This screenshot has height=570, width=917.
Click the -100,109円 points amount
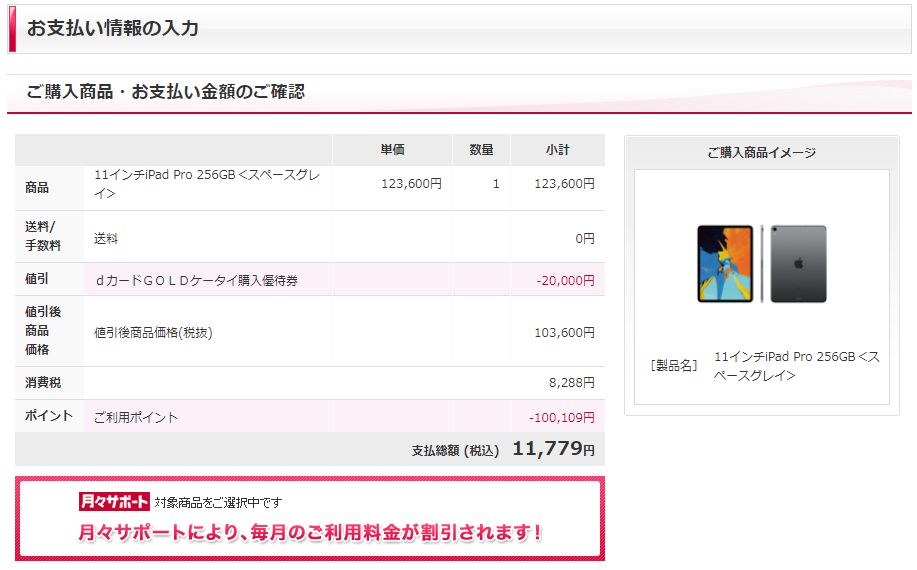(561, 417)
